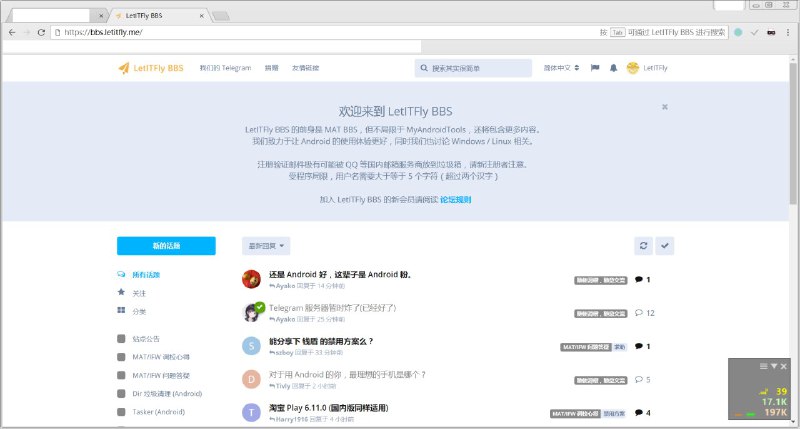Open the topic '还是 Android 好，这辈子是 Android 粉。'

340,274
